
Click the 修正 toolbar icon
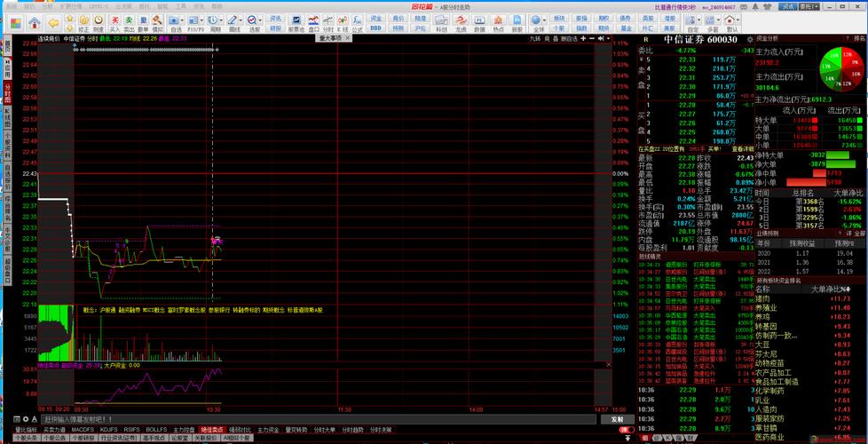pyautogui.click(x=83, y=23)
